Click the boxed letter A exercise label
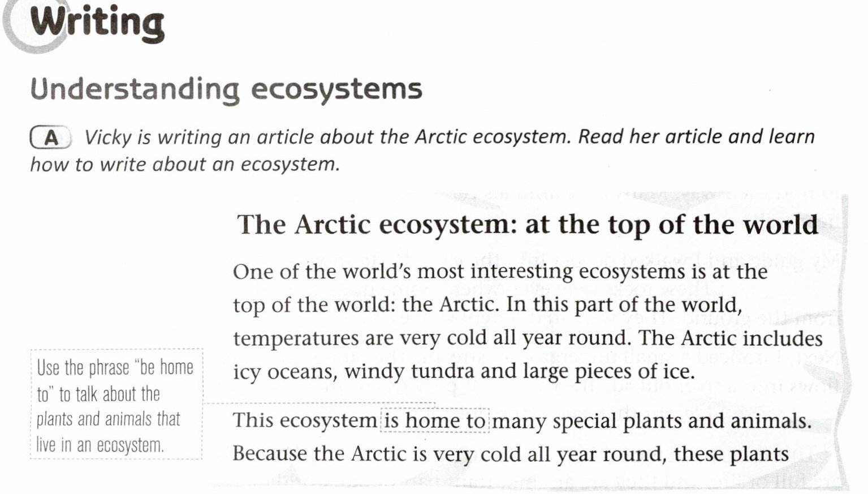Viewport: 868px width, 494px height. 50,138
